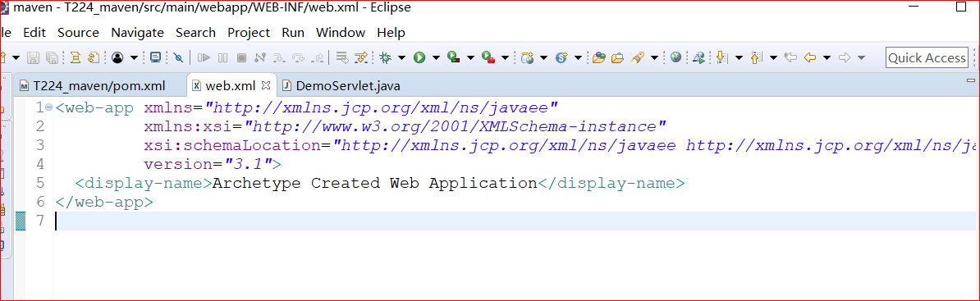
Task: Click the Open Type icon
Action: coord(599,58)
